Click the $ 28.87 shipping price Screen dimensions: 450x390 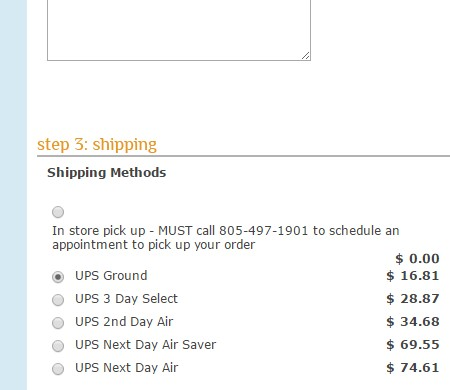(413, 299)
